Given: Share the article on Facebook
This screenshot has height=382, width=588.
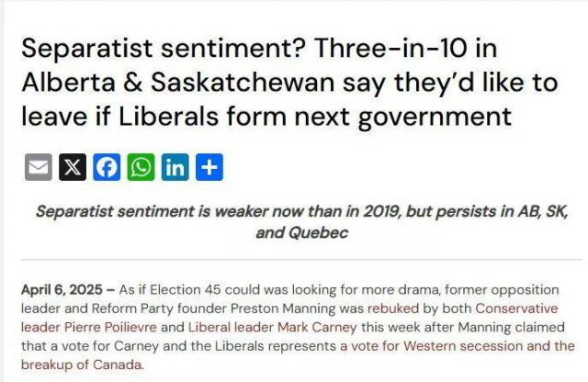Looking at the screenshot, I should (107, 167).
